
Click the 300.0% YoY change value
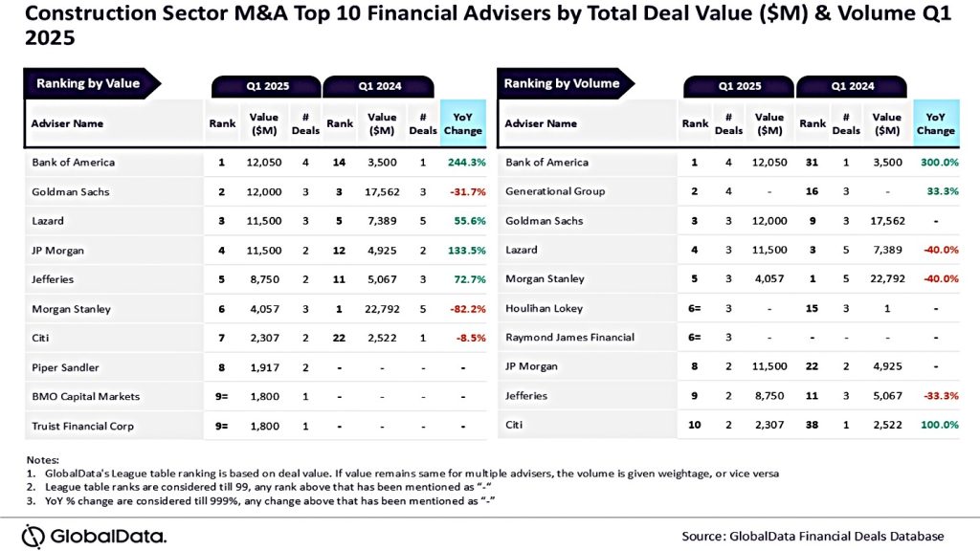point(940,163)
